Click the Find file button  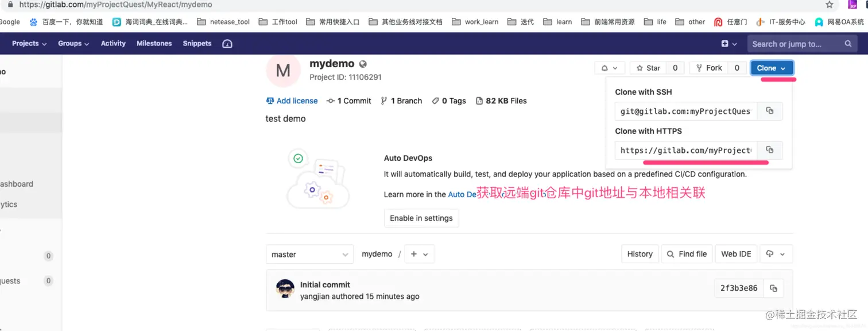coord(687,254)
